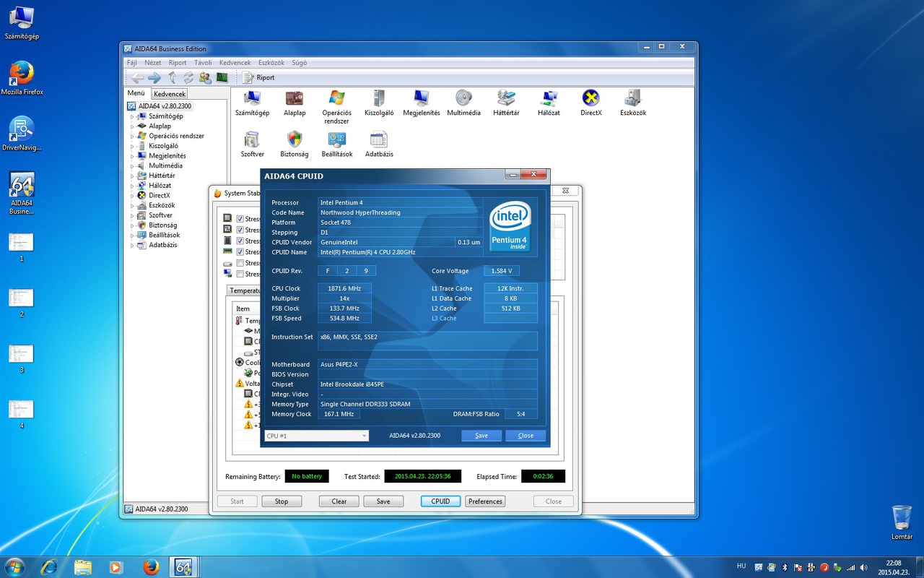Select the Lomtár recycle bin on desktop

pyautogui.click(x=902, y=522)
